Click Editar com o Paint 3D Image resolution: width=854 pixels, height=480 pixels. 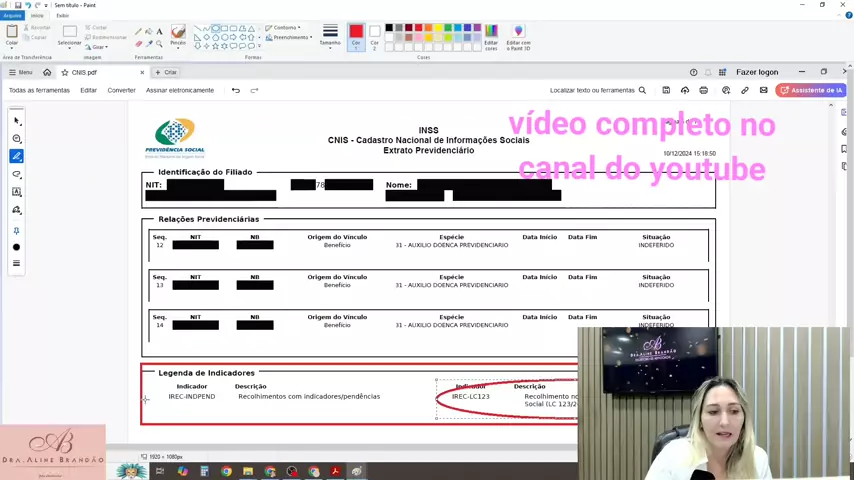pos(518,36)
